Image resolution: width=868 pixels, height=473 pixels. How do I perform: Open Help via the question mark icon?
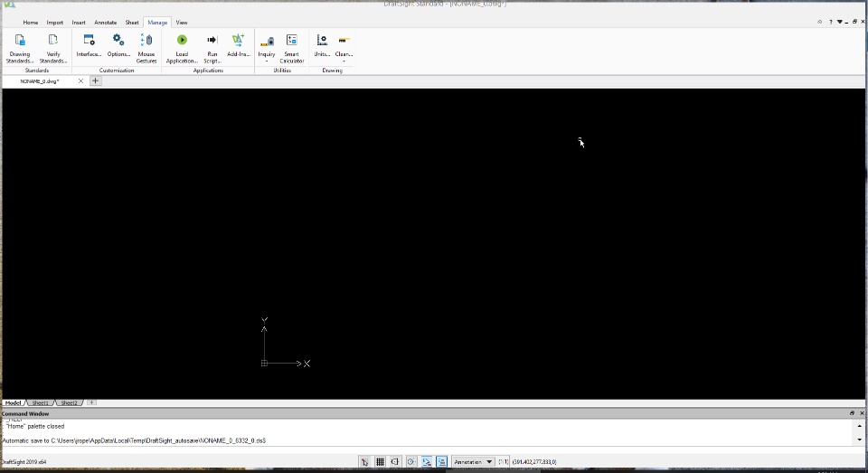point(830,22)
